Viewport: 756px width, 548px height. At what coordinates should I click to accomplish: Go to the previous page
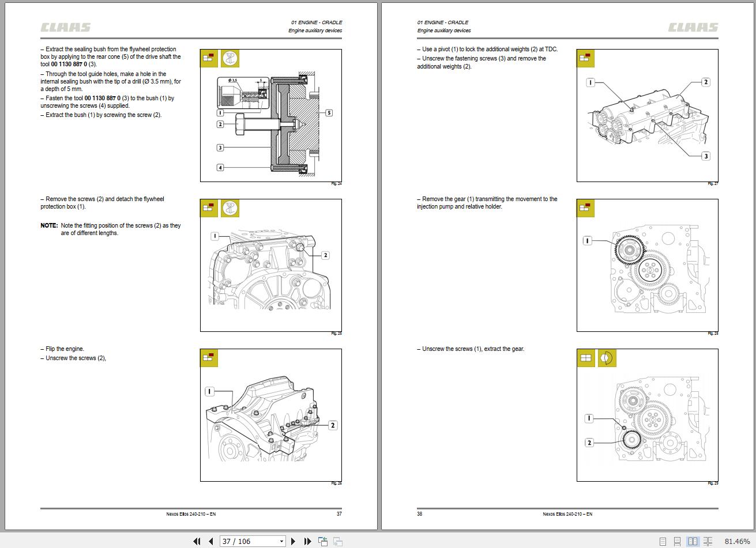coord(210,541)
